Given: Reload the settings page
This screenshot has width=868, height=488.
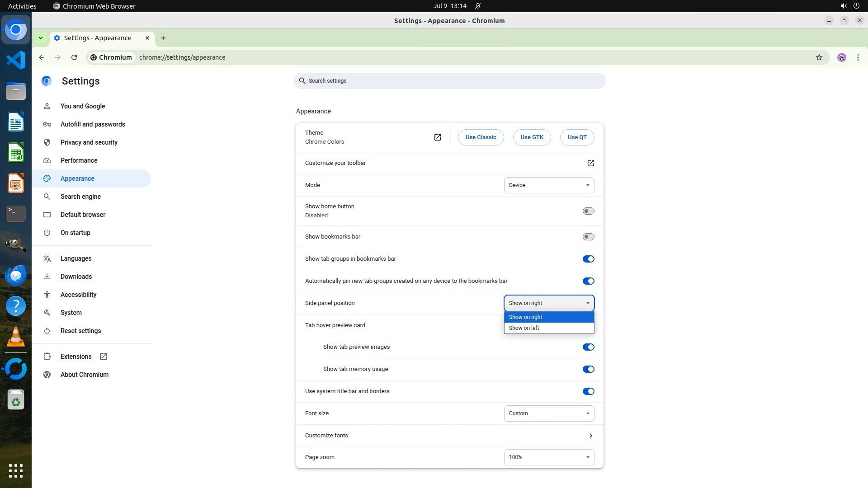Looking at the screenshot, I should 74,57.
